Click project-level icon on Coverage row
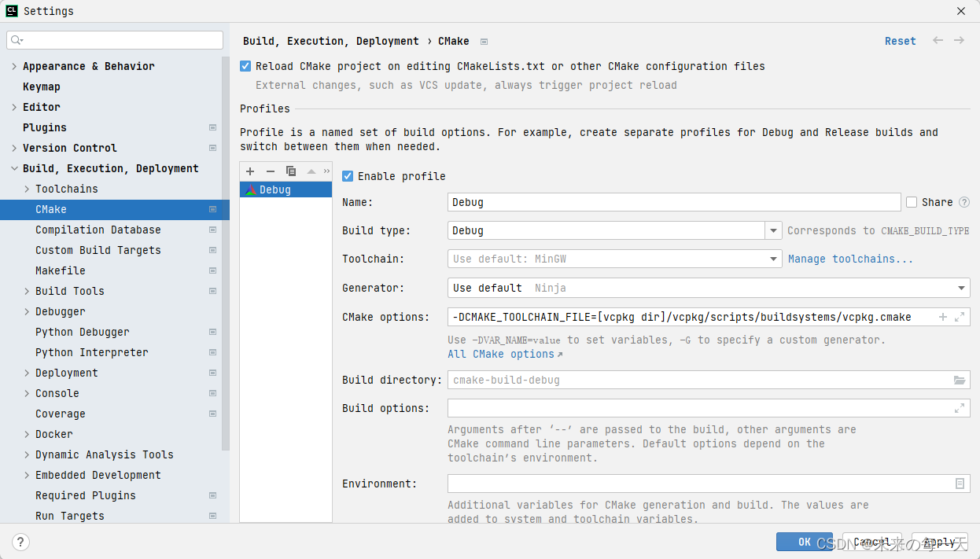 click(x=212, y=414)
